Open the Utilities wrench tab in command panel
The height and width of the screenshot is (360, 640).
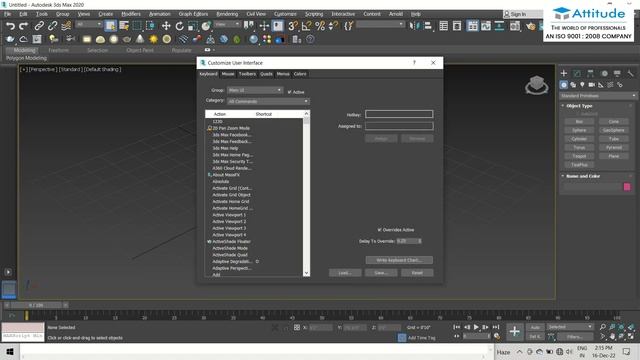pyautogui.click(x=630, y=73)
